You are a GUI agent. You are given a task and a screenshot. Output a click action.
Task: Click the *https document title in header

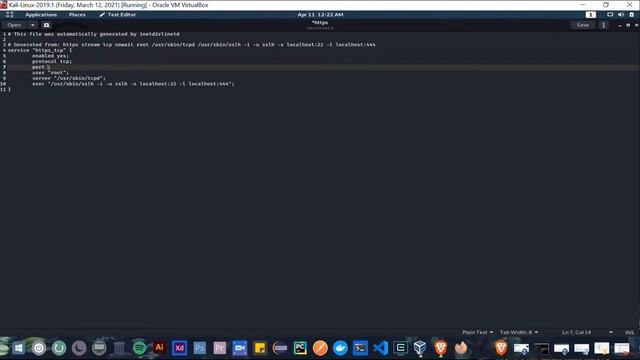320,22
